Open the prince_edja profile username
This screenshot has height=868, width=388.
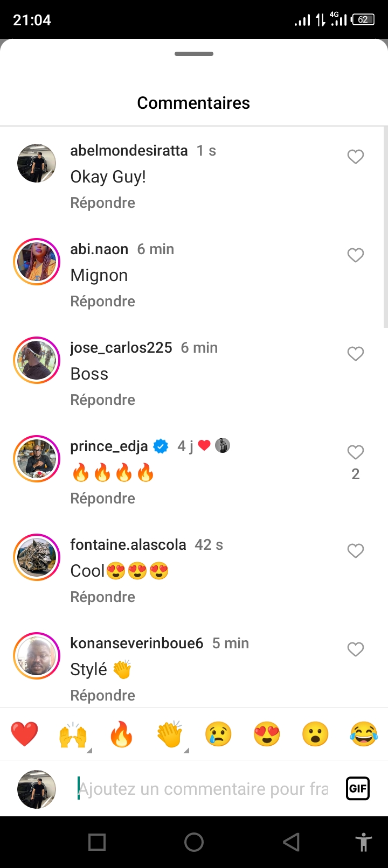[x=109, y=446]
